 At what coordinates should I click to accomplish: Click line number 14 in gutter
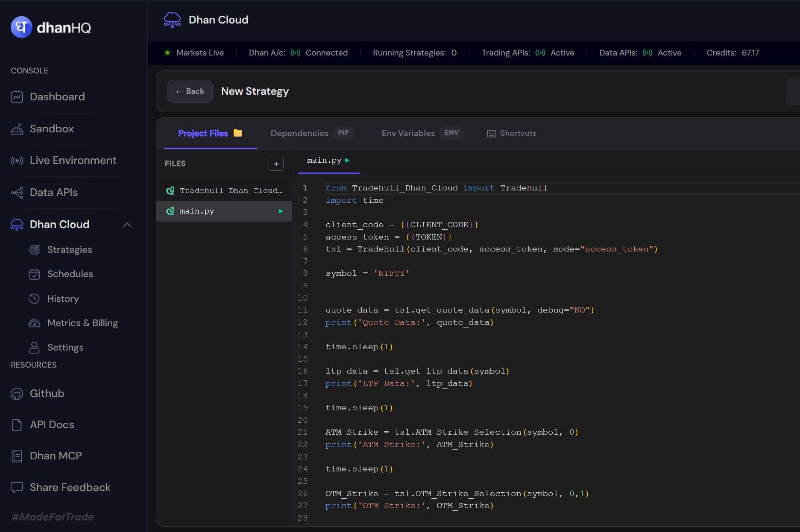pos(302,347)
